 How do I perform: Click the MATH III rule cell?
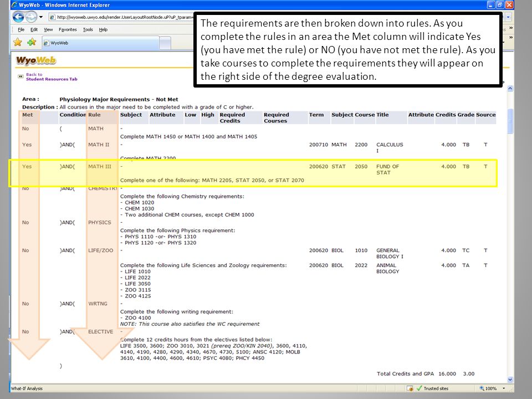[x=99, y=167]
